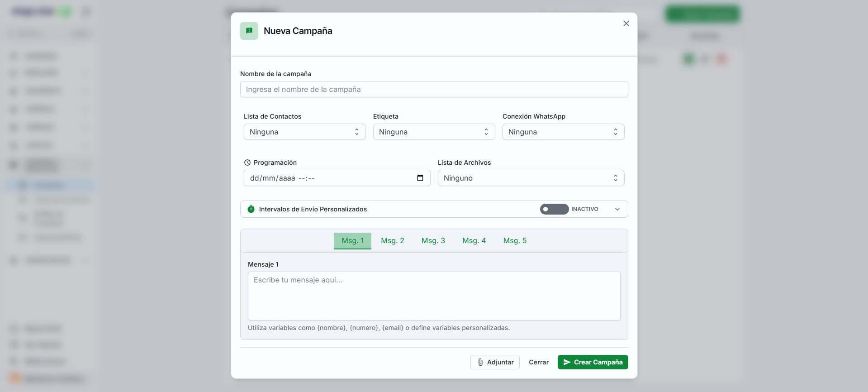This screenshot has height=392, width=868.
Task: Expand the Intervalos de Envío Personalizados chevron
Action: pyautogui.click(x=617, y=209)
